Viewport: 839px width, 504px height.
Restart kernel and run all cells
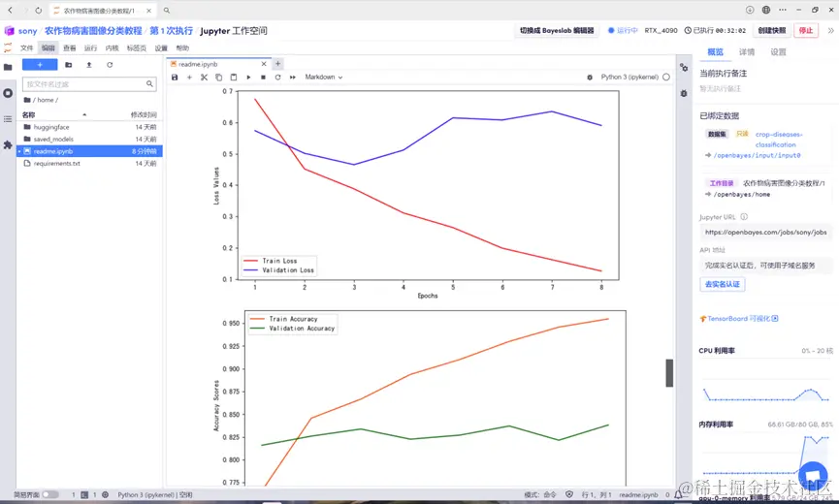pos(293,77)
